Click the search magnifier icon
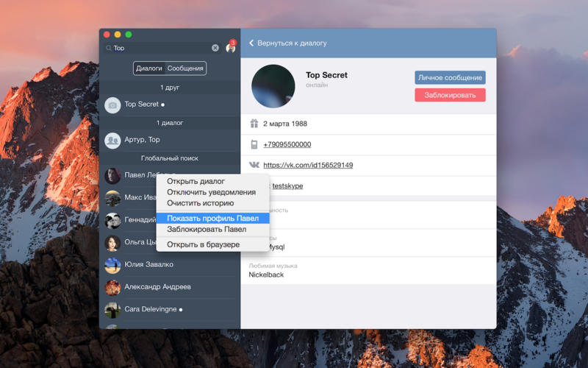588x368 pixels. (108, 48)
